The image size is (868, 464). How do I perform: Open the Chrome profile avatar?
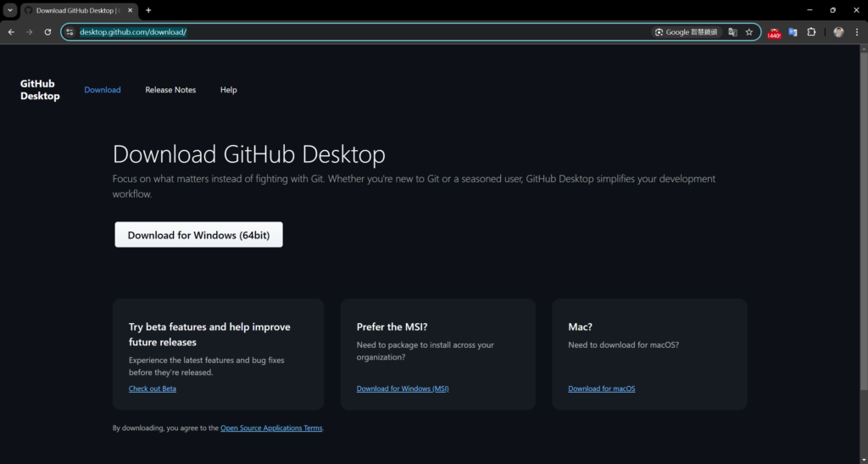838,32
